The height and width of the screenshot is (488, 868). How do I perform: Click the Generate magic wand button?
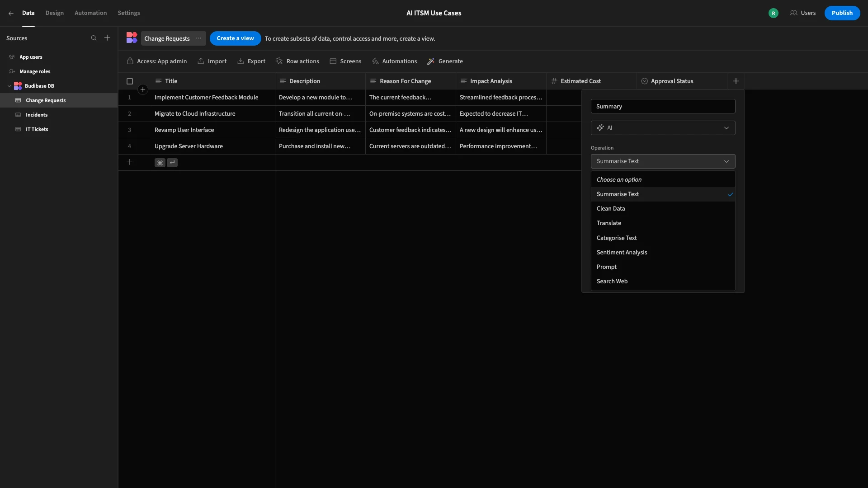tap(445, 61)
